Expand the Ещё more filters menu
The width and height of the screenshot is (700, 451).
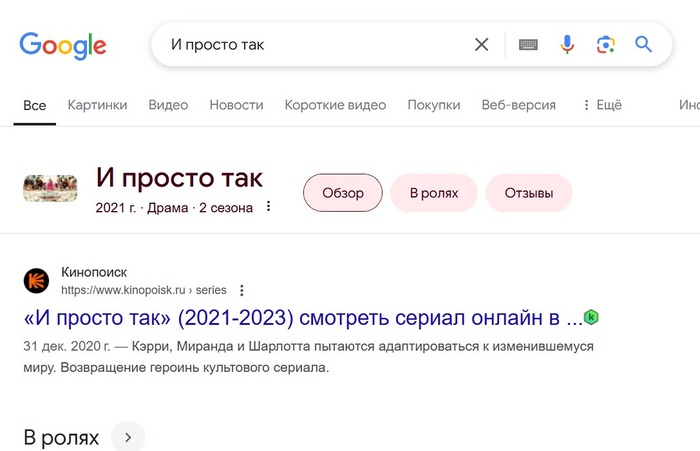point(602,105)
